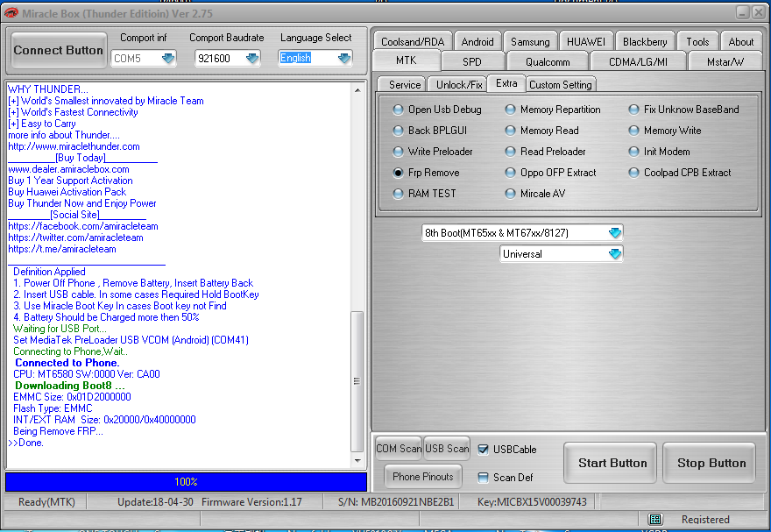
Task: Click the Connect Button
Action: pyautogui.click(x=59, y=50)
